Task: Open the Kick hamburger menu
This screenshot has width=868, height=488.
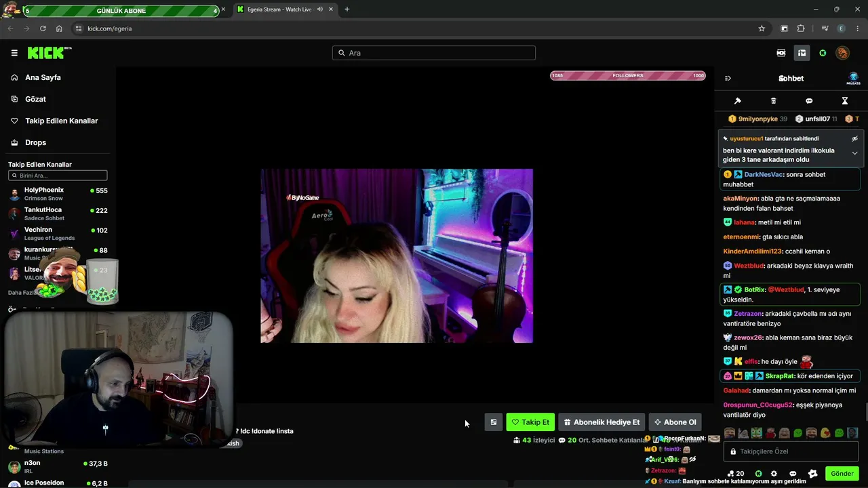Action: [14, 53]
